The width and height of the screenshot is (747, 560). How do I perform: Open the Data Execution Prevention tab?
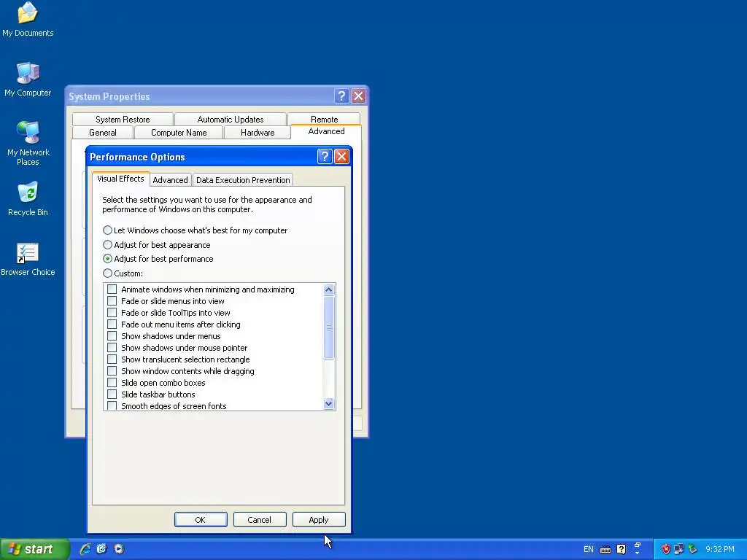point(243,180)
